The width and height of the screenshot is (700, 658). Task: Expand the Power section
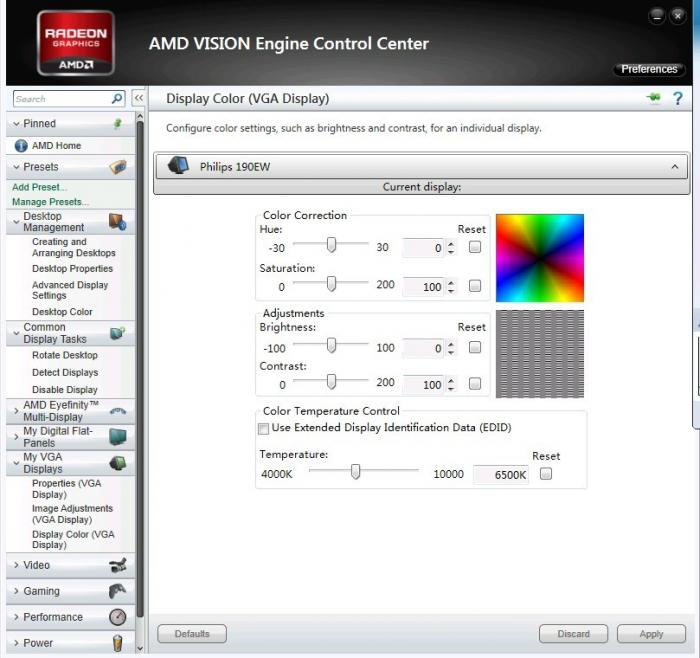coord(17,643)
